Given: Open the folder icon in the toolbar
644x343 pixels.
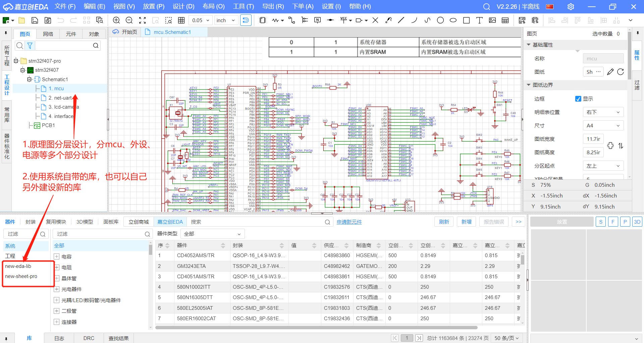Looking at the screenshot, I should coord(22,20).
